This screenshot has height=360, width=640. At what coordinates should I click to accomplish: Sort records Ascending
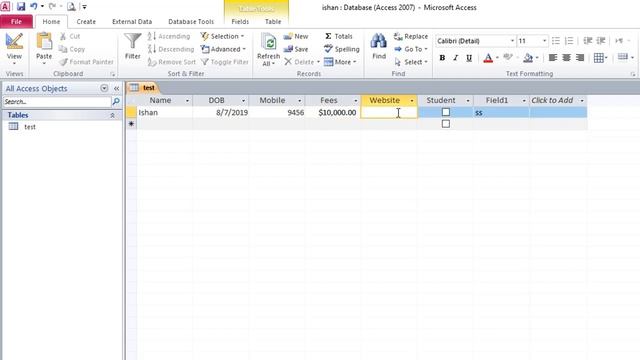coord(169,36)
